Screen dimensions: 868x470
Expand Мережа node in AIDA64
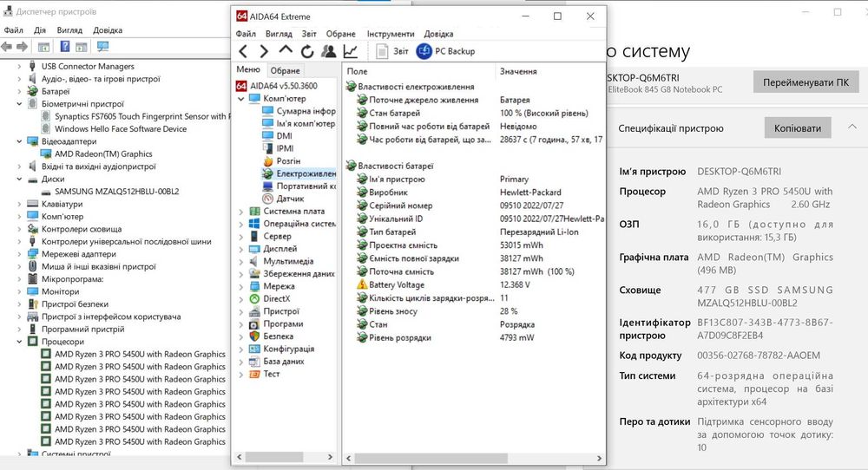pos(240,286)
